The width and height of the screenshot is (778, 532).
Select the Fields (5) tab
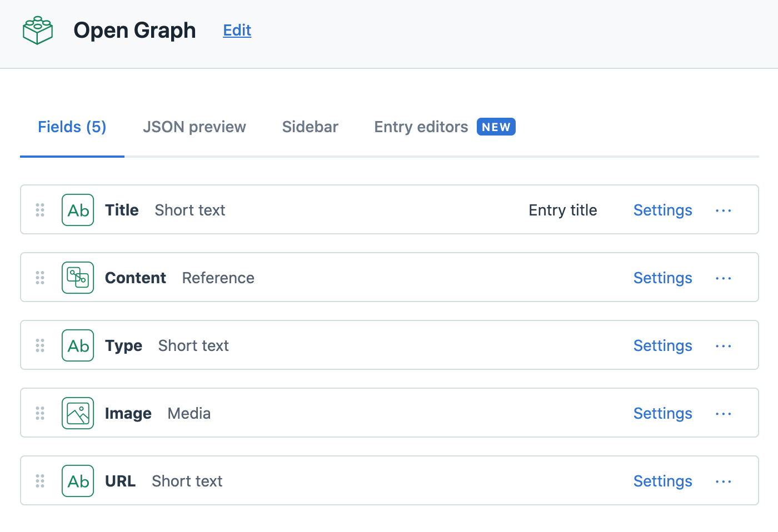point(72,127)
